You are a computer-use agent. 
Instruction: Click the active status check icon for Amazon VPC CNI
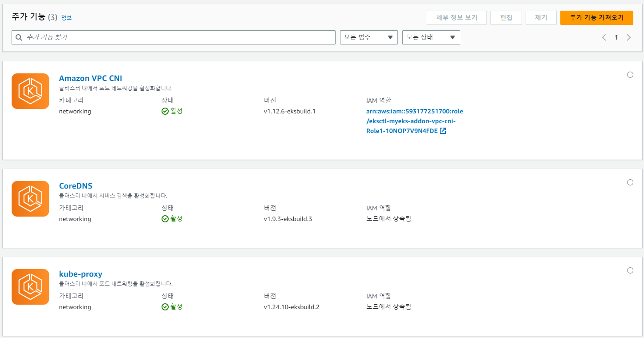[165, 111]
